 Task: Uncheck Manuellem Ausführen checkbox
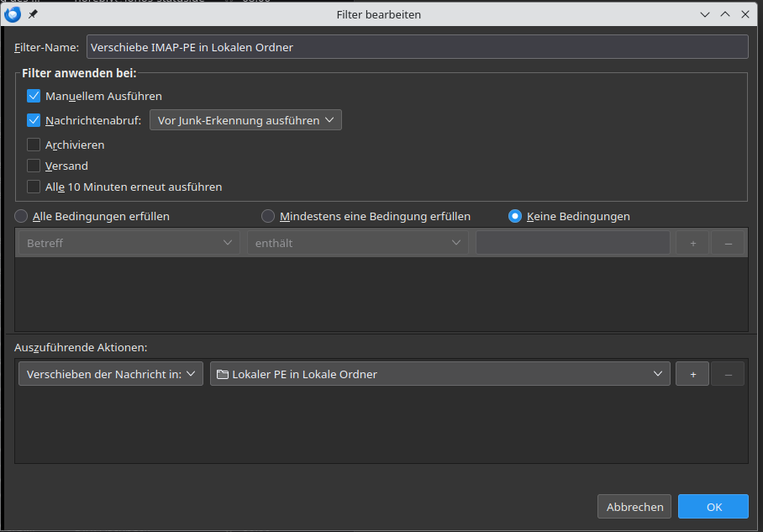tap(34, 96)
